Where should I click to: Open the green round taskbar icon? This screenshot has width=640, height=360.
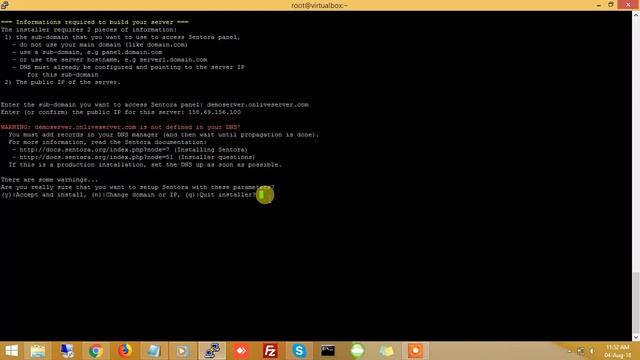357,351
